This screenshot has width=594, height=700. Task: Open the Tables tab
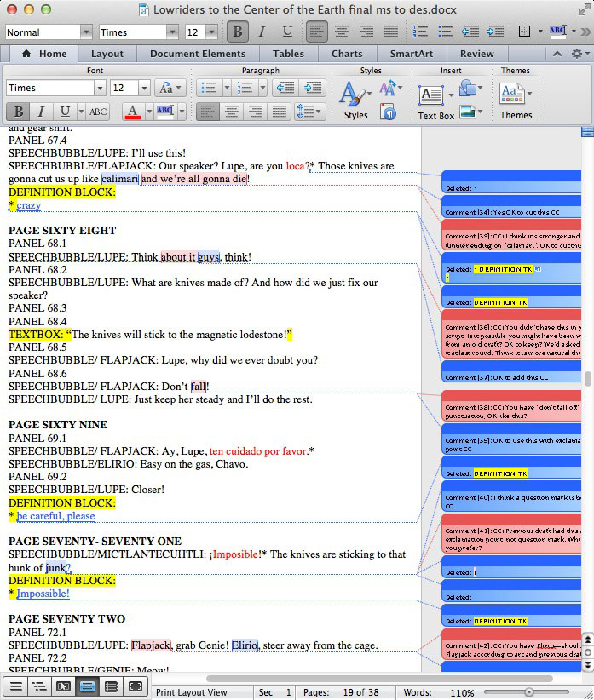pos(289,54)
